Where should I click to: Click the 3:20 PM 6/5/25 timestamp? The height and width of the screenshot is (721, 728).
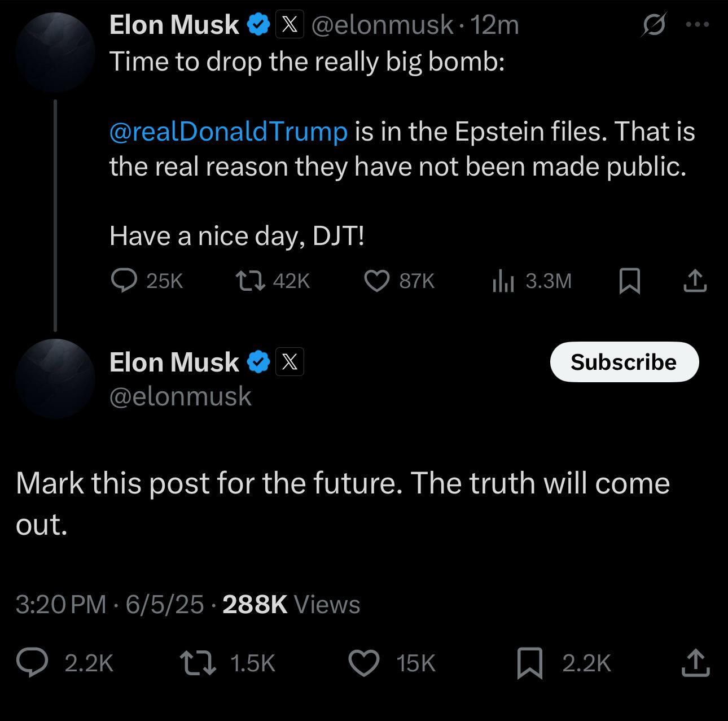[x=109, y=605]
